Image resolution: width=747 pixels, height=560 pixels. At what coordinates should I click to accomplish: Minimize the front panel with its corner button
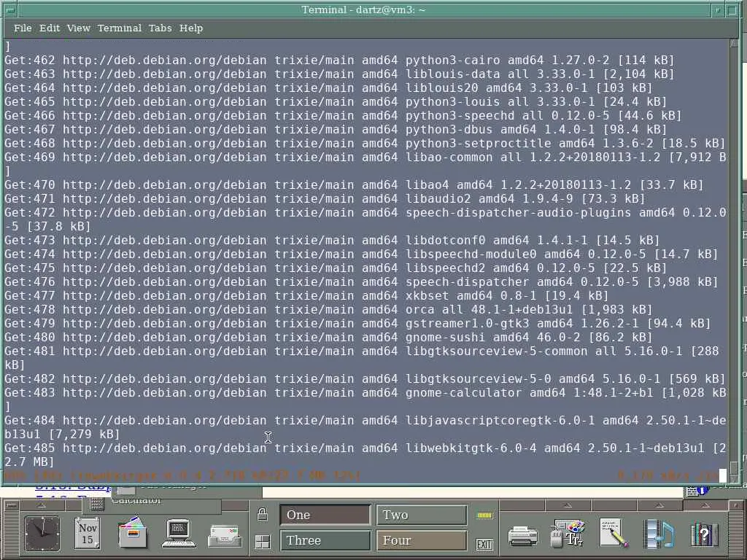(735, 505)
